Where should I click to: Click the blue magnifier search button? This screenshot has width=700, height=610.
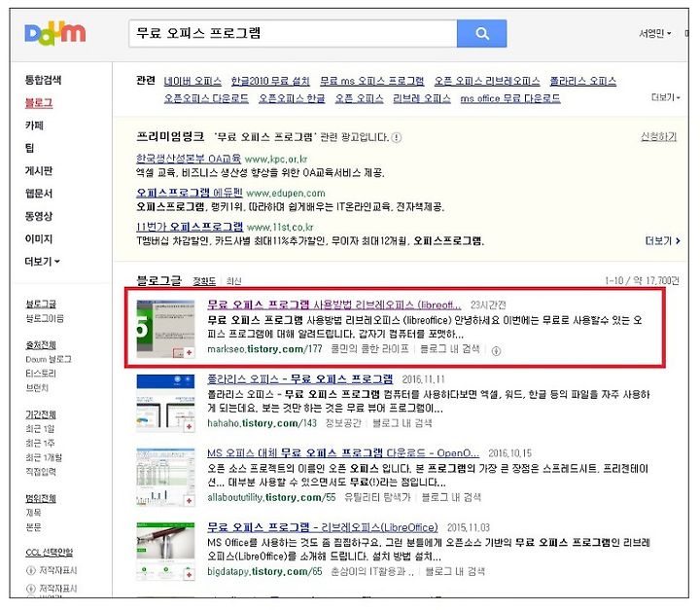coord(481,33)
